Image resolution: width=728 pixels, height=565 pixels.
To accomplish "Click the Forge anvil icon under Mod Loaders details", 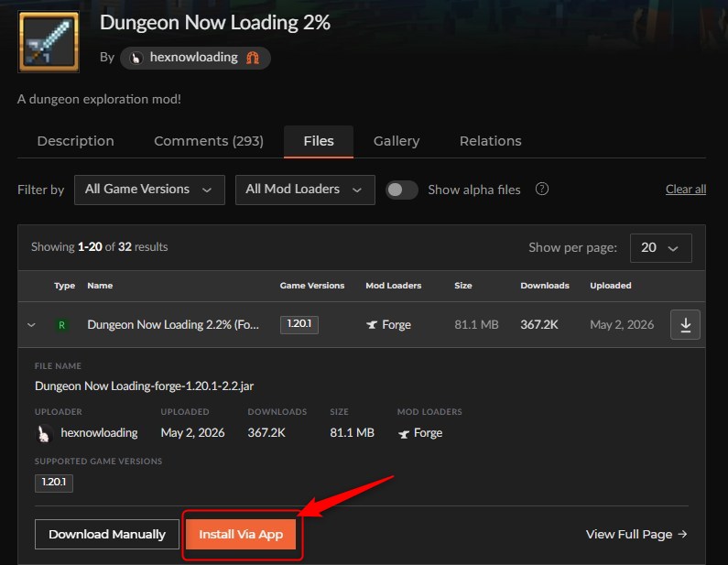I will [404, 434].
